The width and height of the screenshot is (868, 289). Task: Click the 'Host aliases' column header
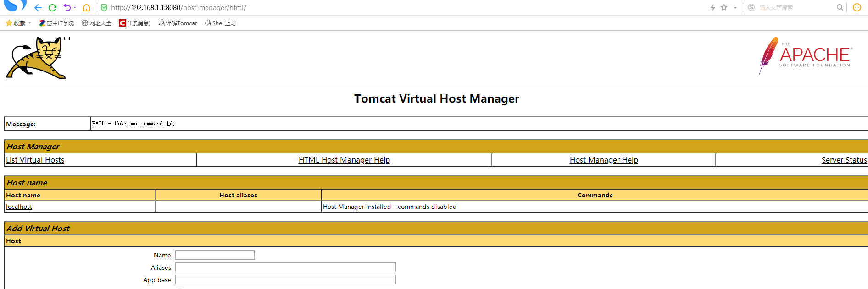coord(238,195)
